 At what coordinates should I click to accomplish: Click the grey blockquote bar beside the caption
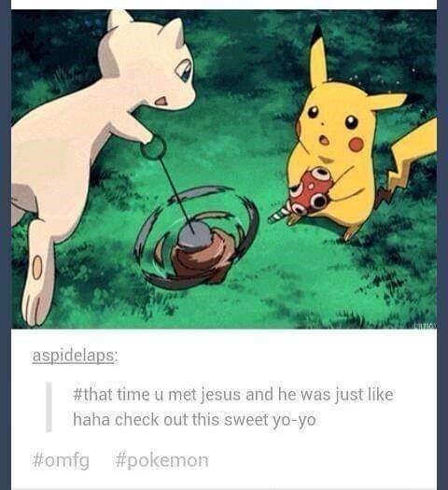[x=49, y=407]
